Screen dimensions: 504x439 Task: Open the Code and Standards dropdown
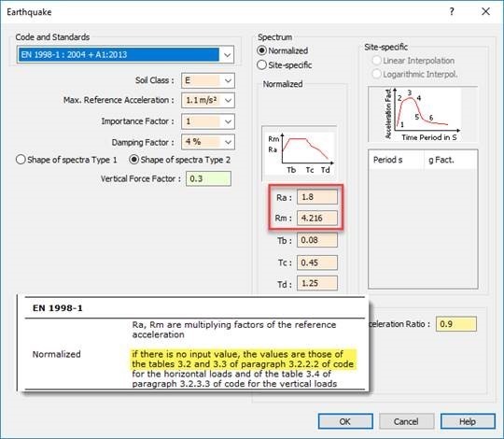[x=227, y=55]
